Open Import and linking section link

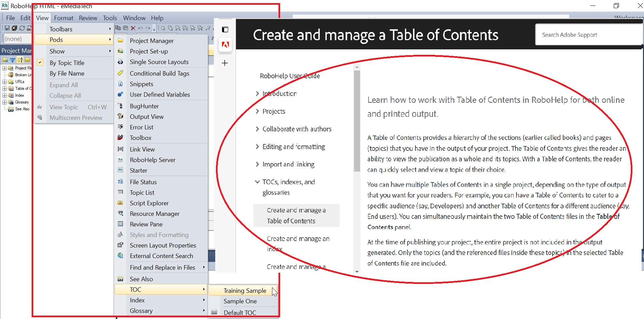click(288, 164)
